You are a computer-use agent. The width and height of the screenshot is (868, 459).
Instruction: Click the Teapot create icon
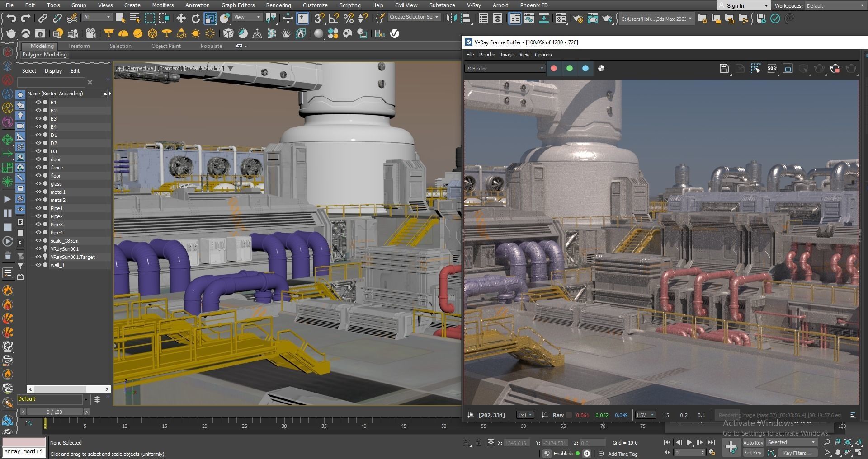[11, 33]
